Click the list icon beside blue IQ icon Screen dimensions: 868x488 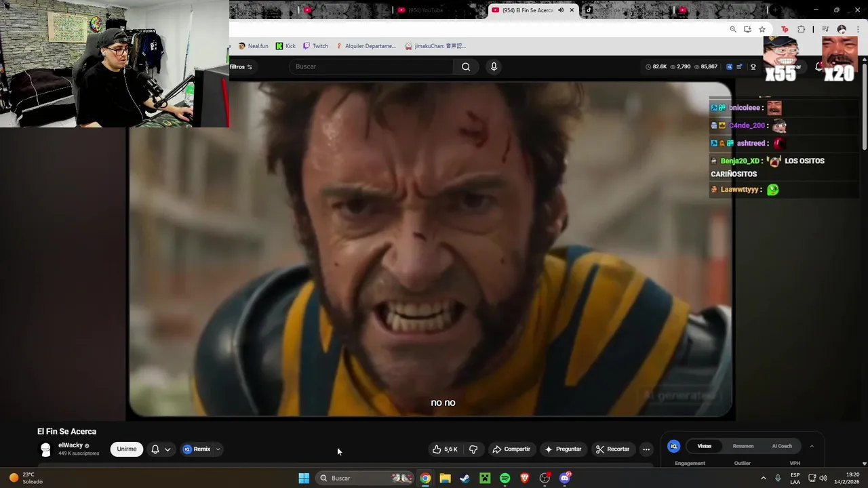coord(739,67)
